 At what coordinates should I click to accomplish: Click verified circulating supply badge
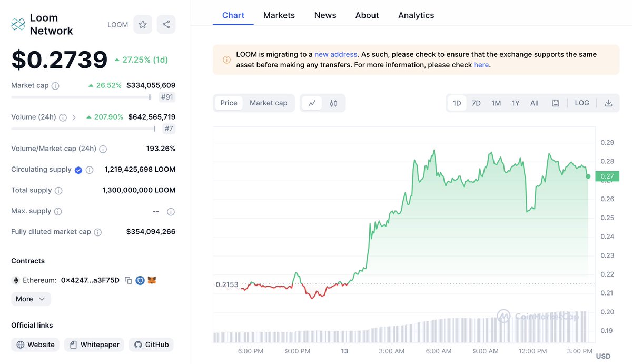tap(78, 169)
